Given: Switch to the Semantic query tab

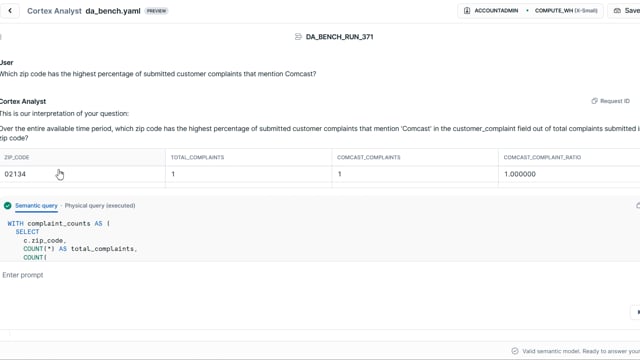Looking at the screenshot, I should [36, 206].
